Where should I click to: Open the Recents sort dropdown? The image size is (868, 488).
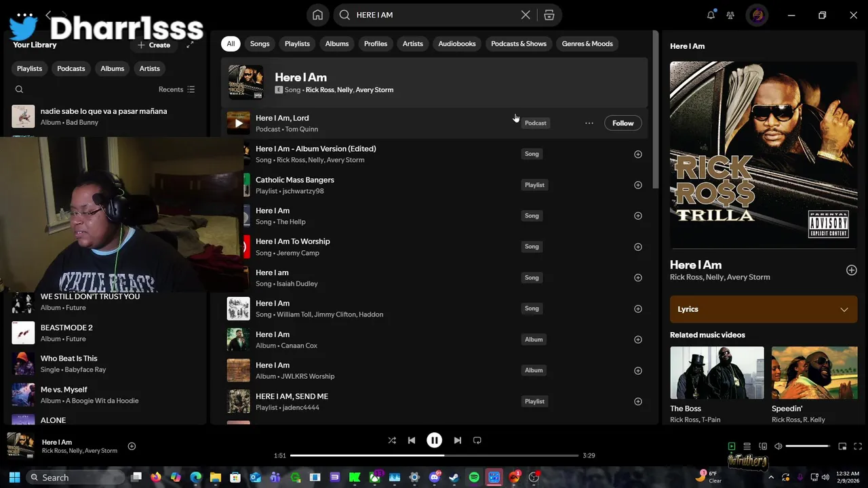click(x=176, y=89)
